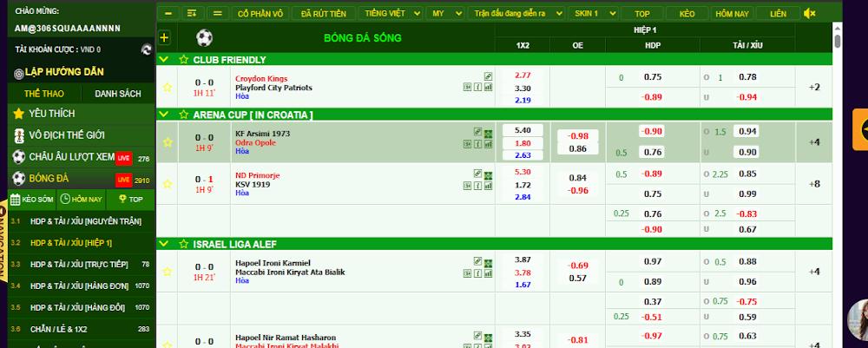Click the ĐÃ RÚT TIỀN button
This screenshot has height=348, width=868.
click(323, 13)
